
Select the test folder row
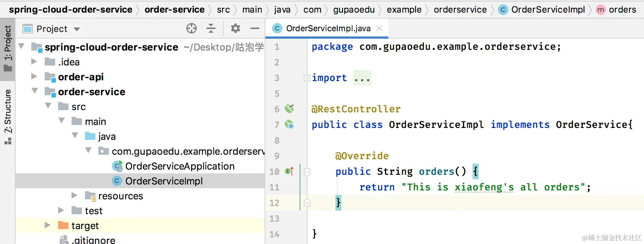140,211
